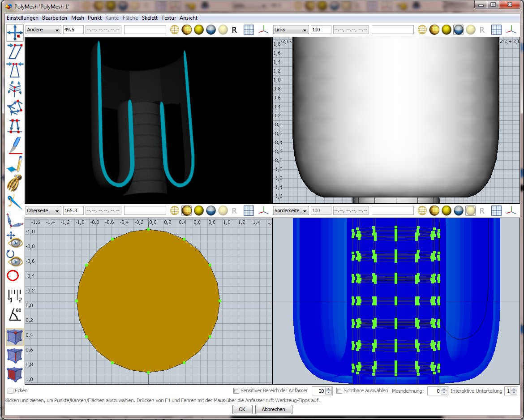Select the needle sew tool
The width and height of the screenshot is (524, 420).
click(15, 201)
